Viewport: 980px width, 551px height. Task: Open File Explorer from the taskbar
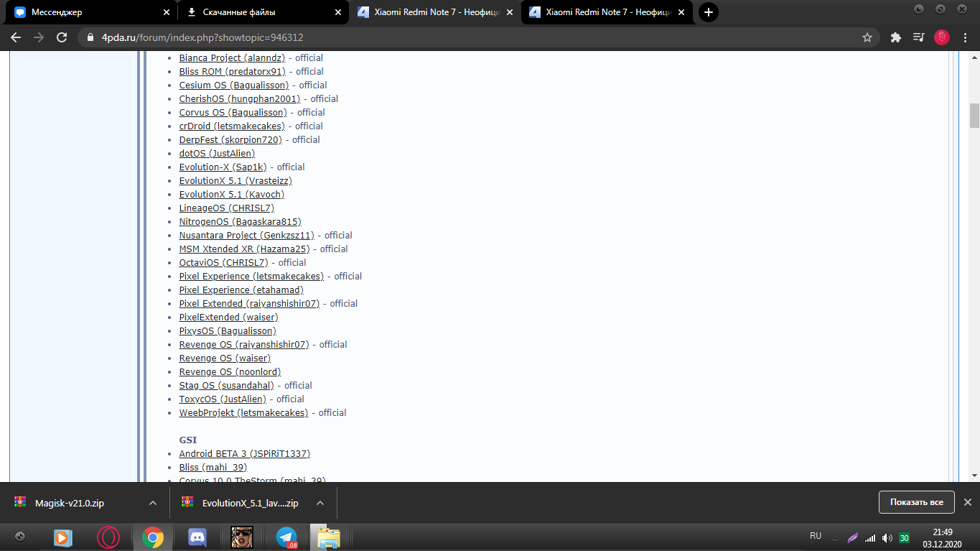330,537
